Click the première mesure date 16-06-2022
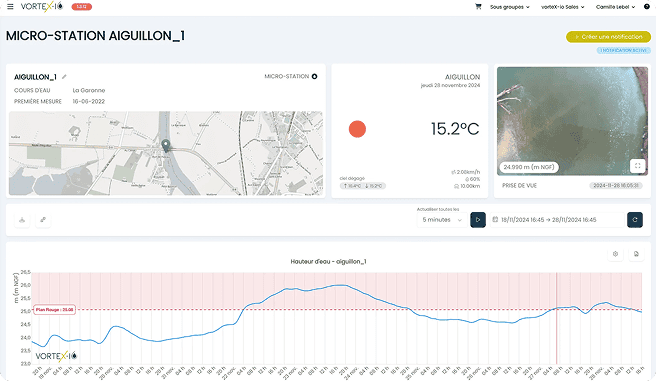 pyautogui.click(x=89, y=101)
